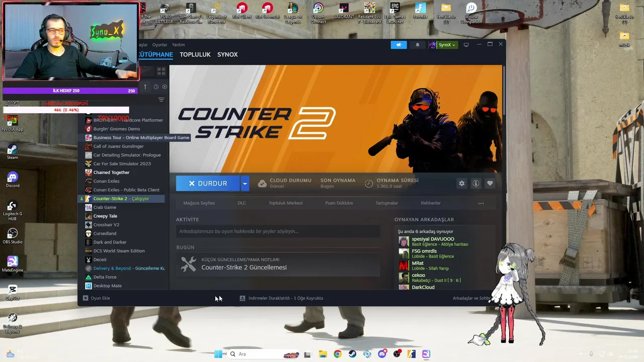The image size is (644, 362).
Task: Open the three-dot more menu in game links
Action: (x=481, y=203)
